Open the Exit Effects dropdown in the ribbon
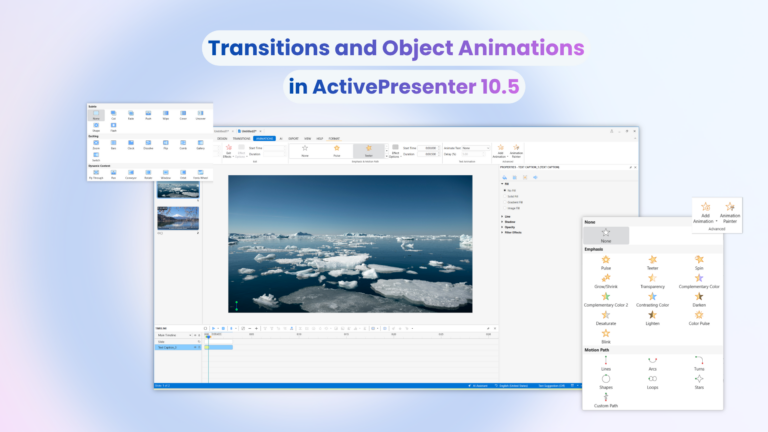The image size is (768, 432). point(228,151)
